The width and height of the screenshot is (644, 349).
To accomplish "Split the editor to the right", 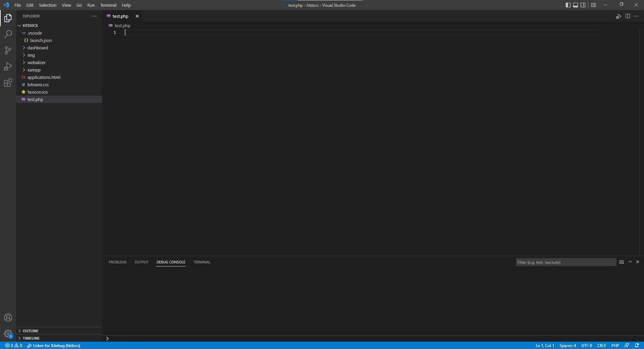I will click(628, 16).
